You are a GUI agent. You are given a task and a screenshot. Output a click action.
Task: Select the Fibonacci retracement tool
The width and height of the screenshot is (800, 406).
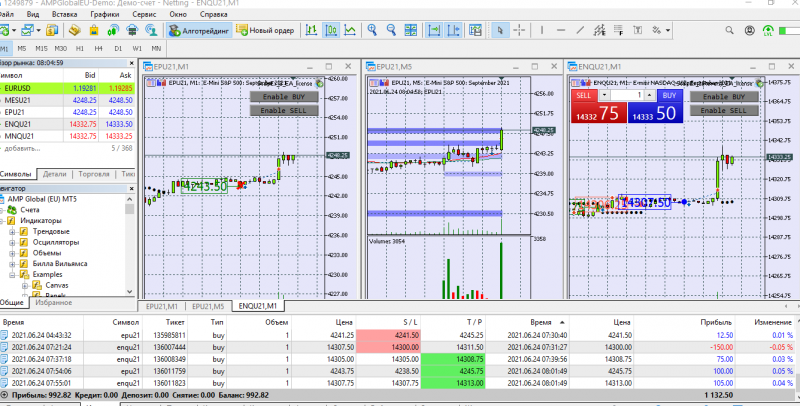pos(618,31)
